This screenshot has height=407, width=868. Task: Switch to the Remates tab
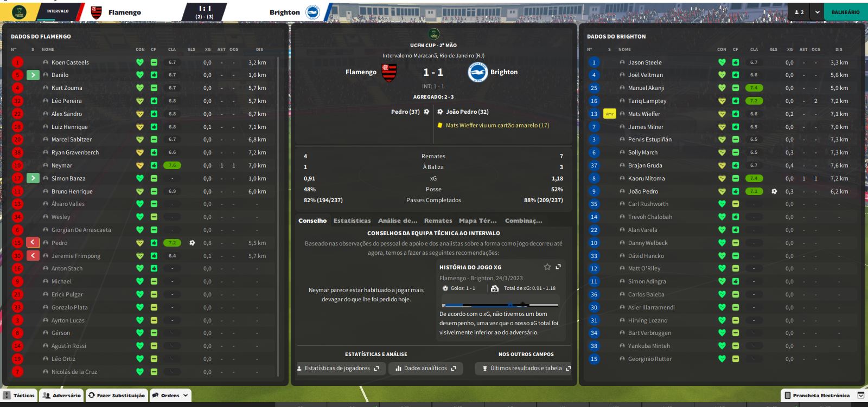[x=438, y=221]
